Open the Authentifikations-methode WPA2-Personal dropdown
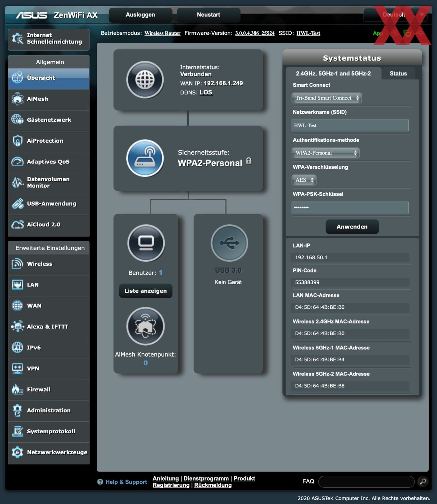The width and height of the screenshot is (437, 504). (x=326, y=153)
